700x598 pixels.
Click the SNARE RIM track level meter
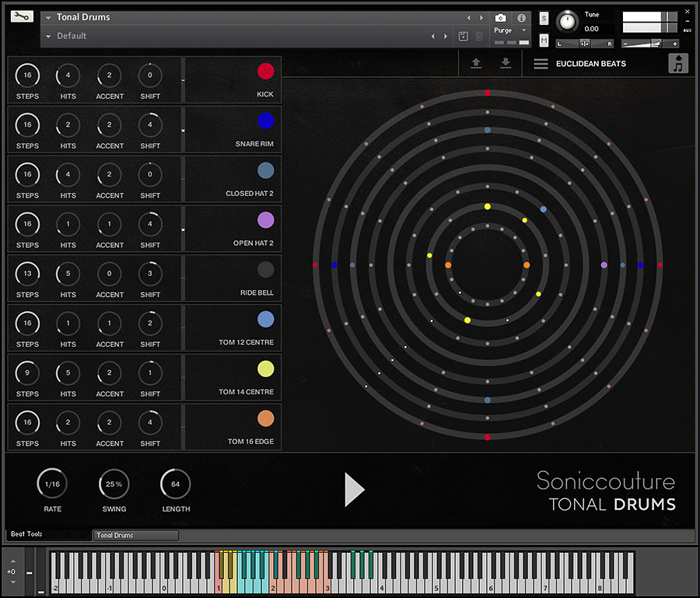click(183, 130)
